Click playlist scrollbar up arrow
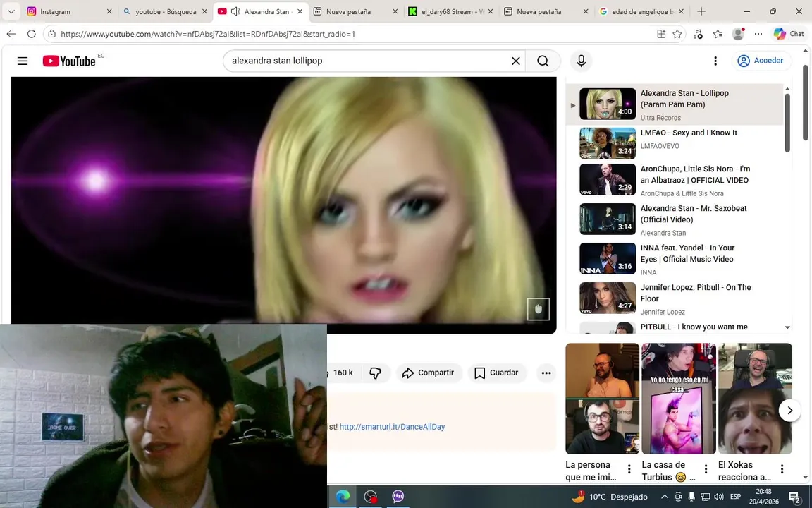The width and height of the screenshot is (812, 508). [787, 89]
